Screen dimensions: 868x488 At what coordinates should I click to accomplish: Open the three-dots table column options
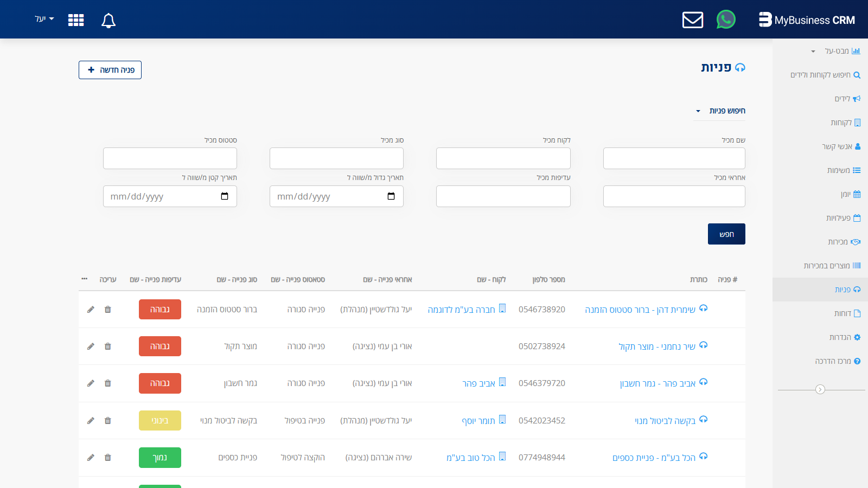click(84, 279)
